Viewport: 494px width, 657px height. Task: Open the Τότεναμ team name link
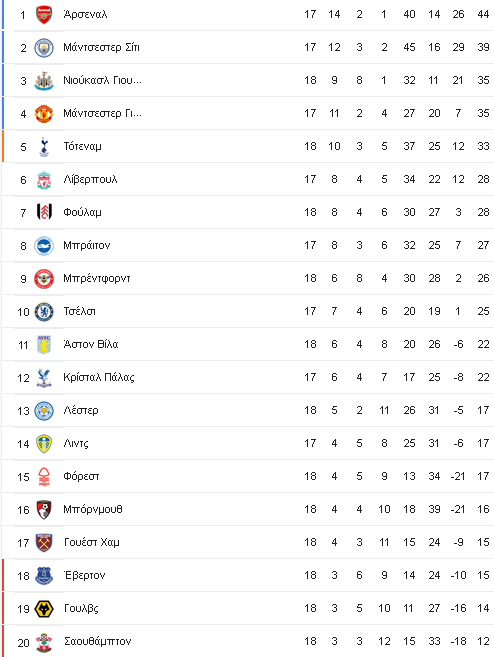click(x=83, y=146)
